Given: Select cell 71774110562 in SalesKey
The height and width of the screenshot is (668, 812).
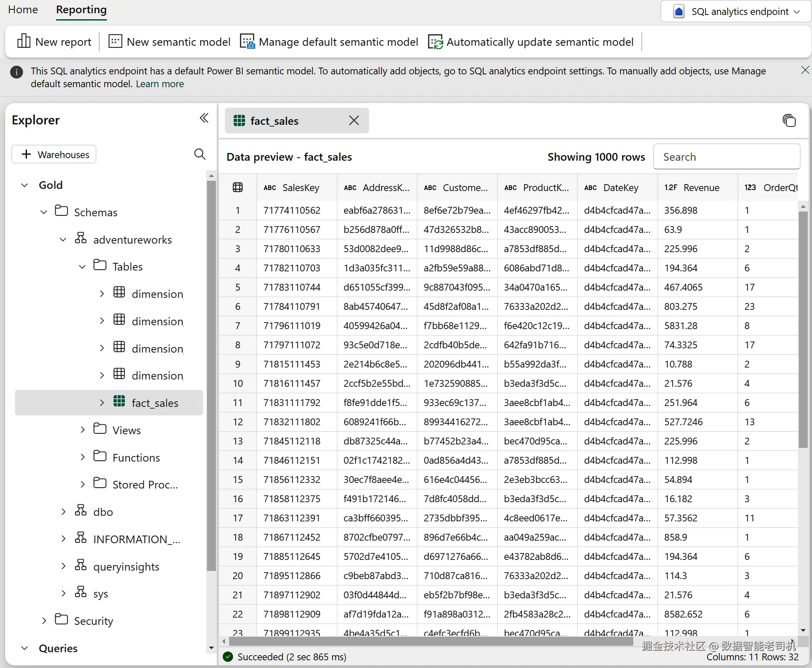Looking at the screenshot, I should coord(297,210).
